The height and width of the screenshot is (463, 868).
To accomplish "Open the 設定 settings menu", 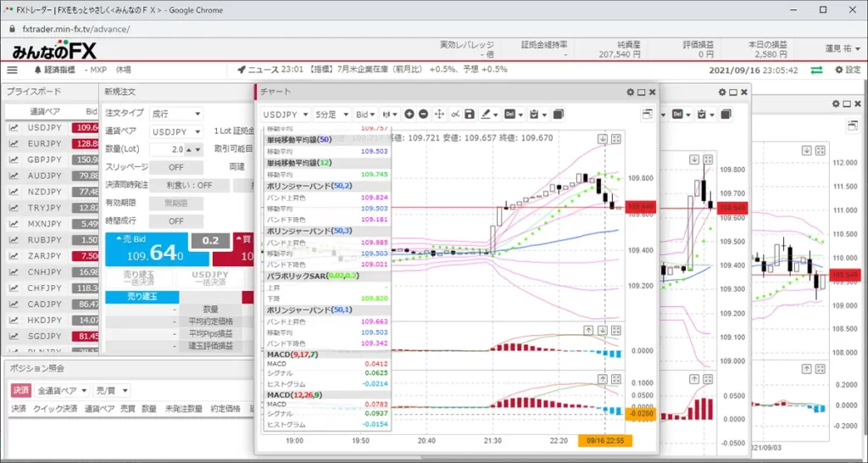I will pos(847,70).
